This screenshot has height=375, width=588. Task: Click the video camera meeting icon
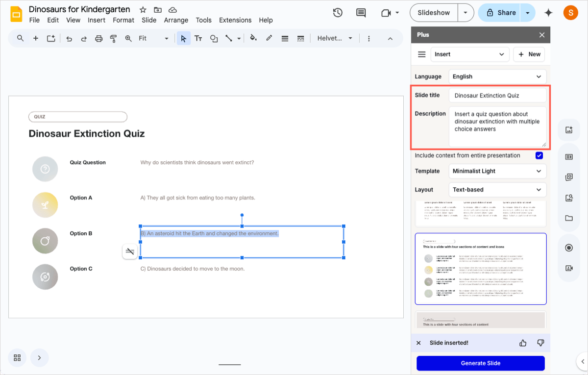386,13
